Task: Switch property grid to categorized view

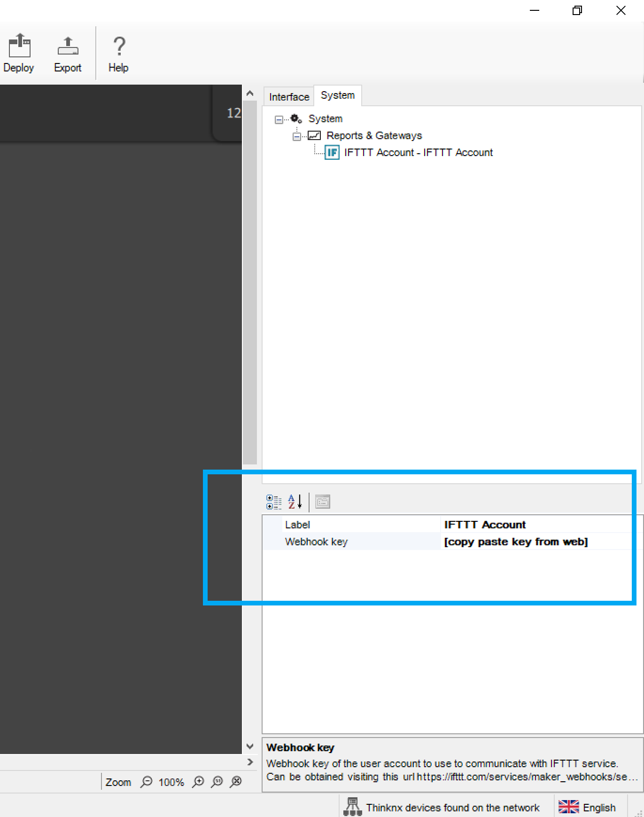Action: 274,502
